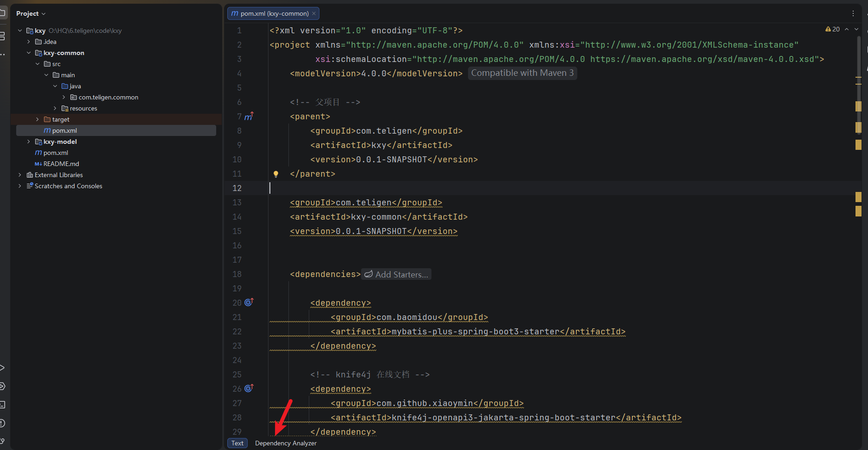Image resolution: width=868 pixels, height=450 pixels.
Task: Expand the target folder
Action: tap(37, 119)
